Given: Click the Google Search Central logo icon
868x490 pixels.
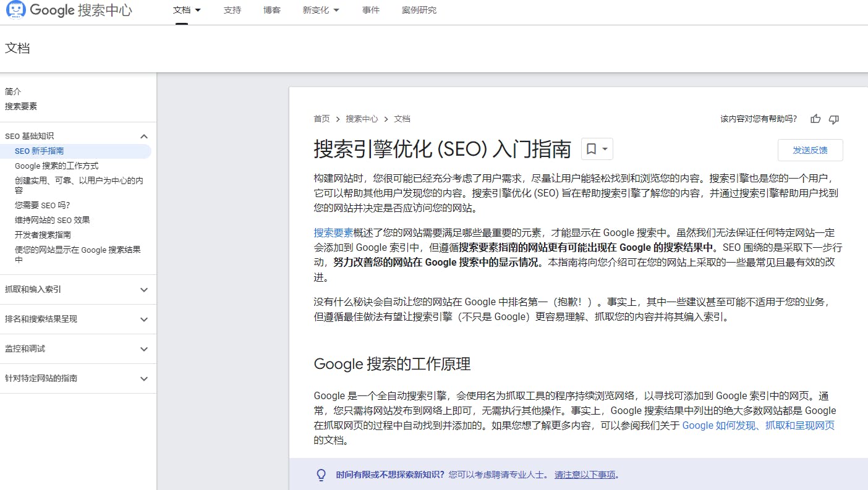Looking at the screenshot, I should 15,10.
